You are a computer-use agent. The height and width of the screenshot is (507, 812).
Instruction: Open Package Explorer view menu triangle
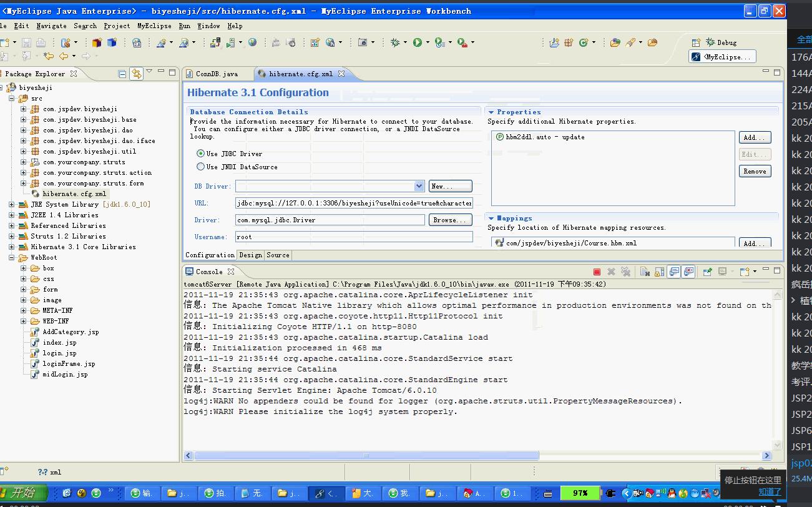[x=149, y=72]
